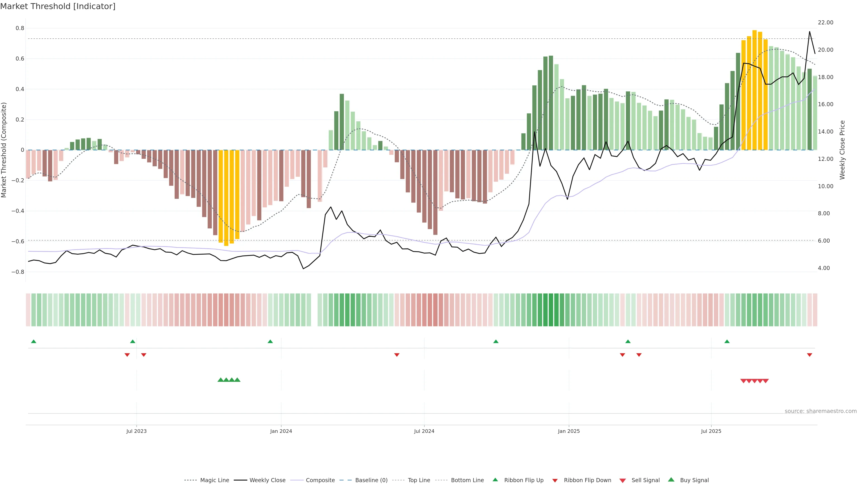
Task: Click Ribbon Flip Up marker just after Jul 2025
Action: point(727,342)
